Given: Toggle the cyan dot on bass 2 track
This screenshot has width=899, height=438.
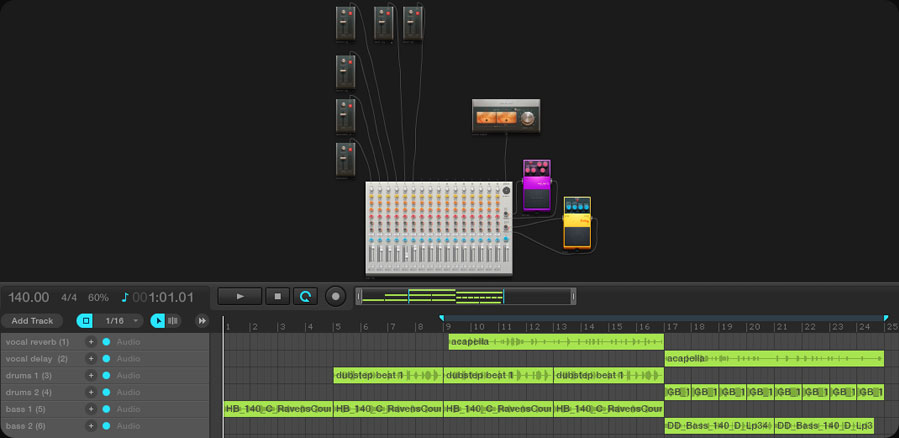Looking at the screenshot, I should [106, 426].
